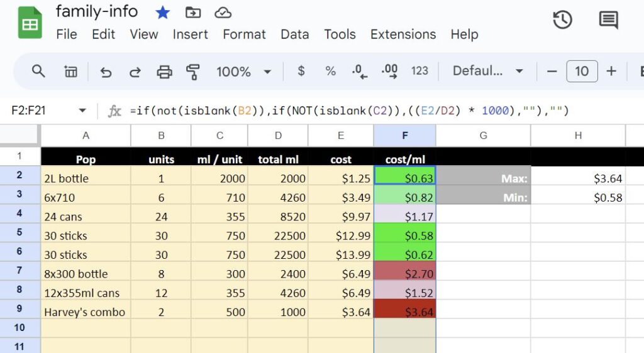
Task: Click the search menus magnifier icon
Action: click(x=38, y=72)
